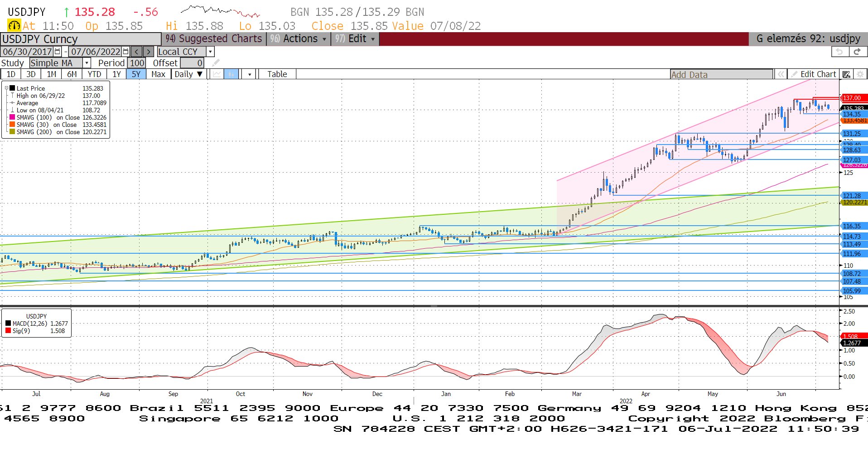The image size is (868, 454).
Task: Select the 6M range tab
Action: point(72,74)
